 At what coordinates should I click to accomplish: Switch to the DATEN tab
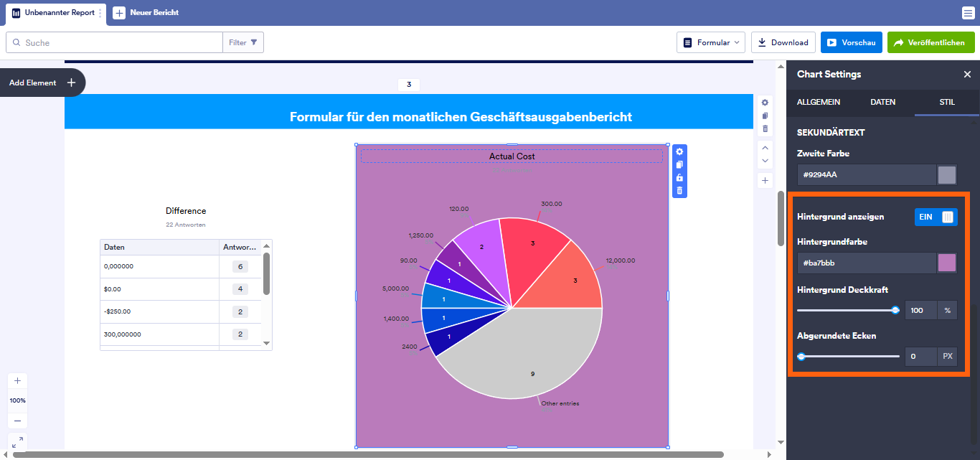[882, 102]
